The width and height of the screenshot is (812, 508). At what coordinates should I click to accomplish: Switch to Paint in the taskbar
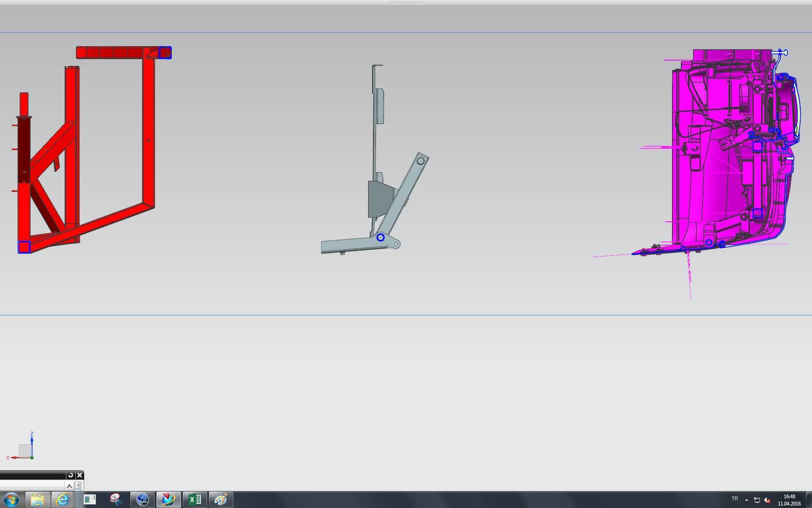pos(221,500)
